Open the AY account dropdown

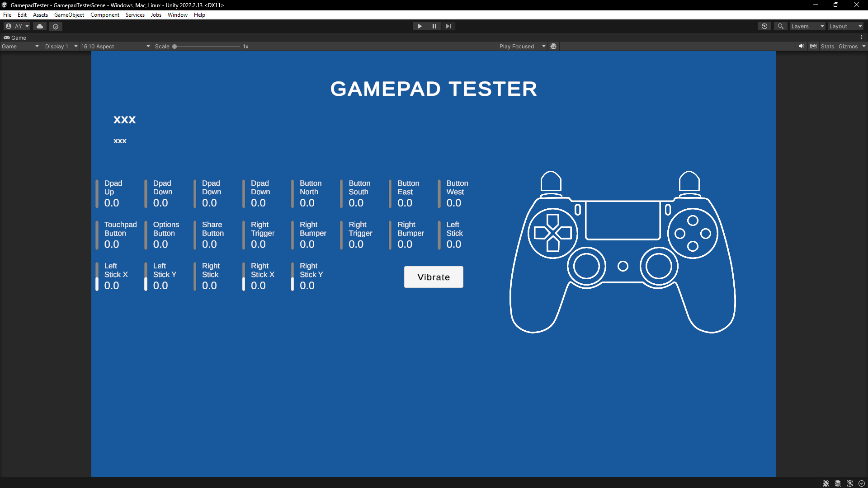point(17,26)
